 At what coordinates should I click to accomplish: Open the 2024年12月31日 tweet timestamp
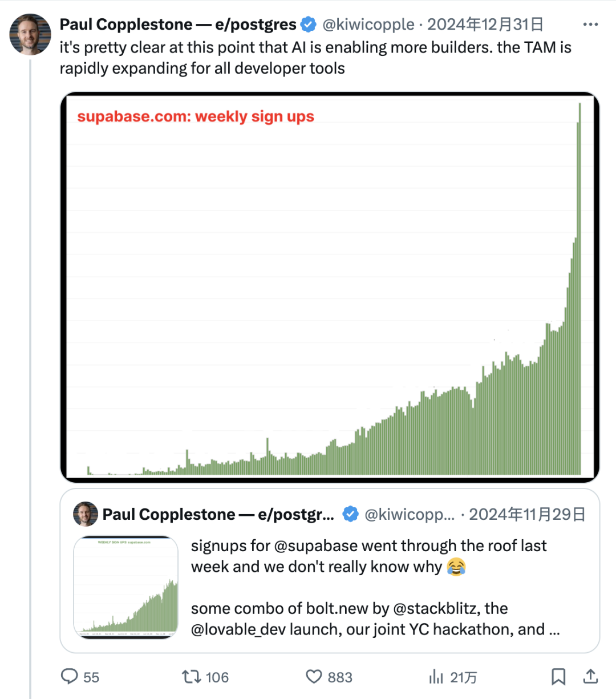(485, 25)
